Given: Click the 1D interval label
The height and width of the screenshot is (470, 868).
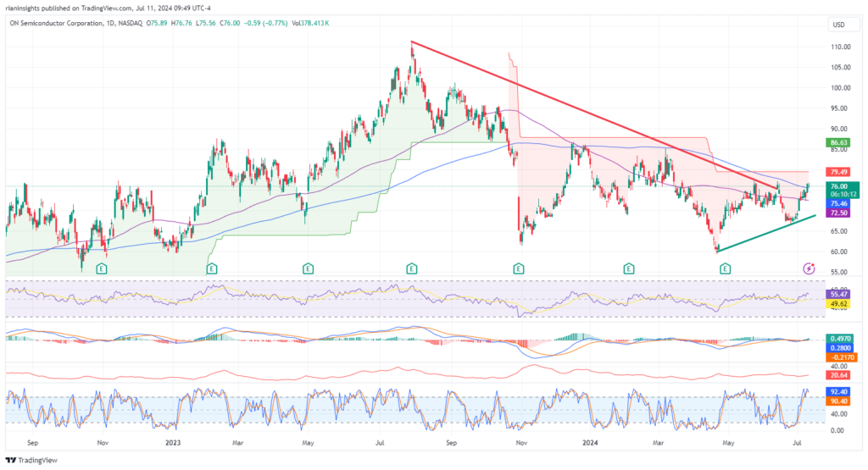Looking at the screenshot, I should point(109,23).
